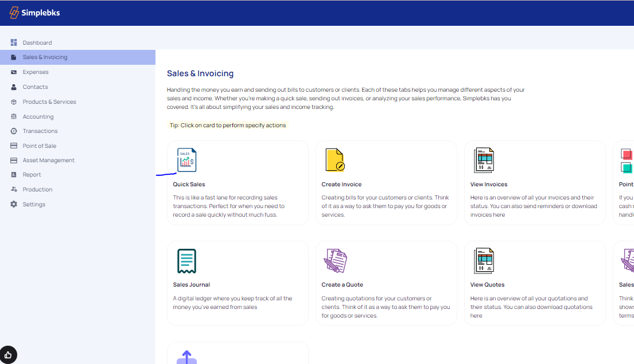634x364 pixels.
Task: Click the Quick Sales card title
Action: tap(189, 185)
